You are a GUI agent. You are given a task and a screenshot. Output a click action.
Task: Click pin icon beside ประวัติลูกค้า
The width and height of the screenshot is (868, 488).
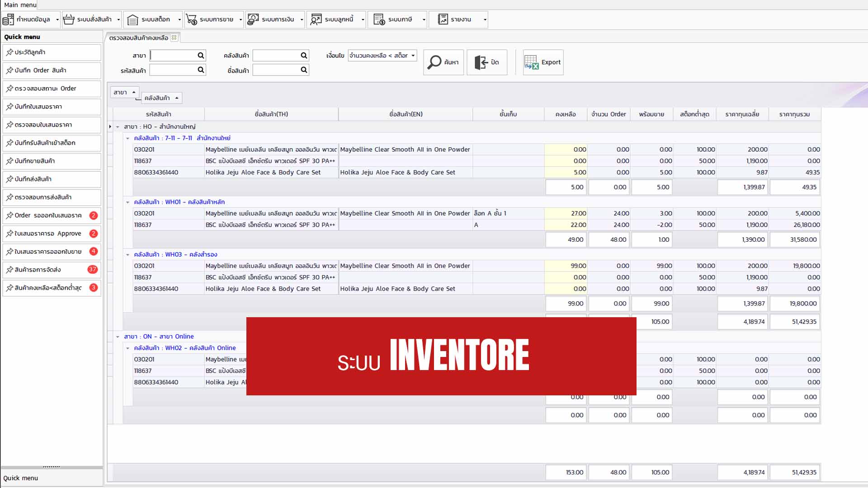coord(9,52)
